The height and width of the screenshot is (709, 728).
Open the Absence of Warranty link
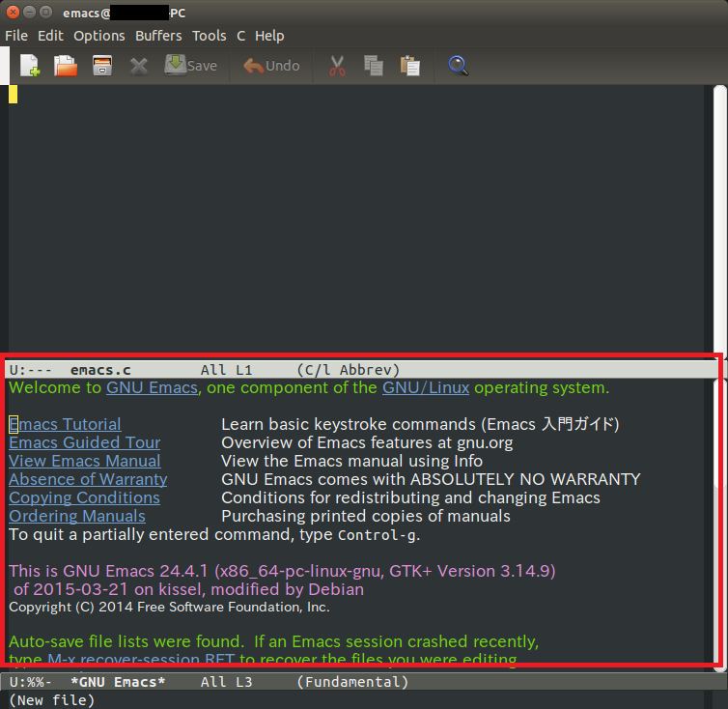88,479
